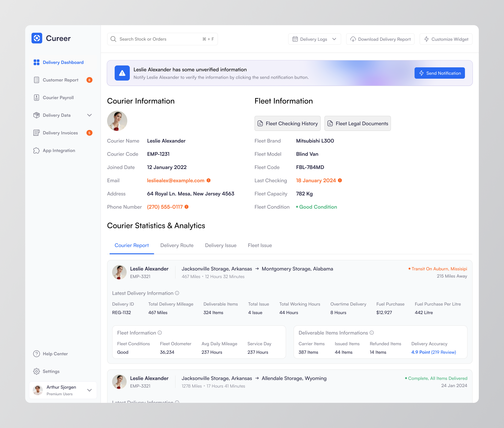Viewport: 504px width, 428px height.
Task: Click the Search Stock or Orders field
Action: pyautogui.click(x=163, y=39)
